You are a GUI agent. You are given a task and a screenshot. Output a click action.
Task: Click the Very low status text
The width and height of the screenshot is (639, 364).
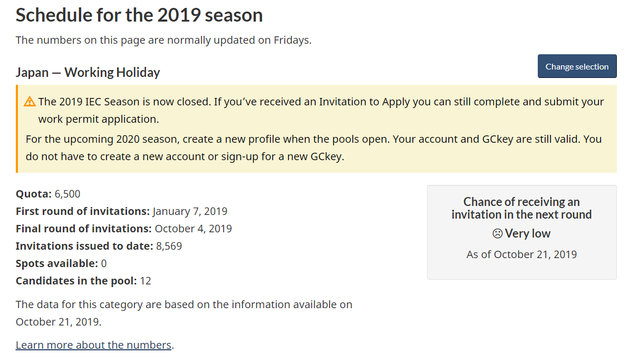coord(528,233)
